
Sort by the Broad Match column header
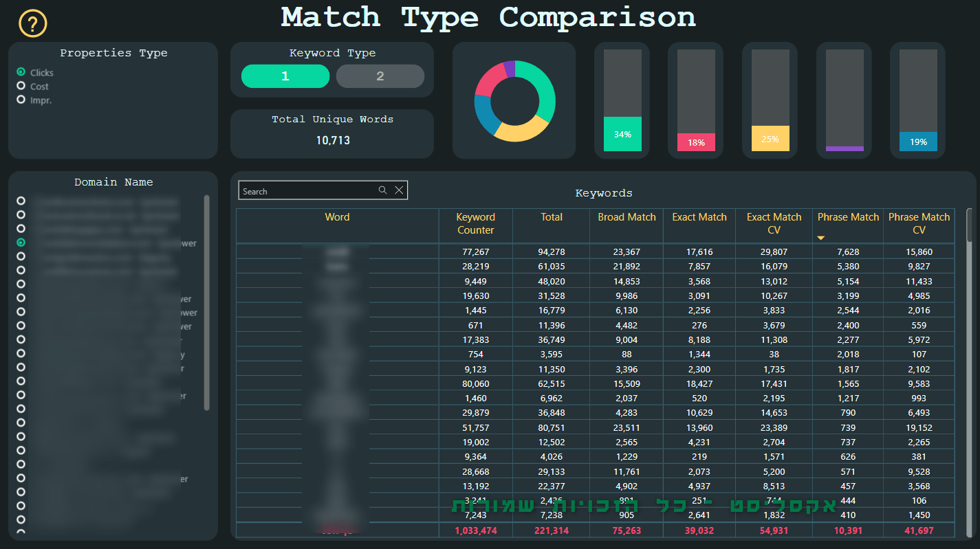(627, 217)
